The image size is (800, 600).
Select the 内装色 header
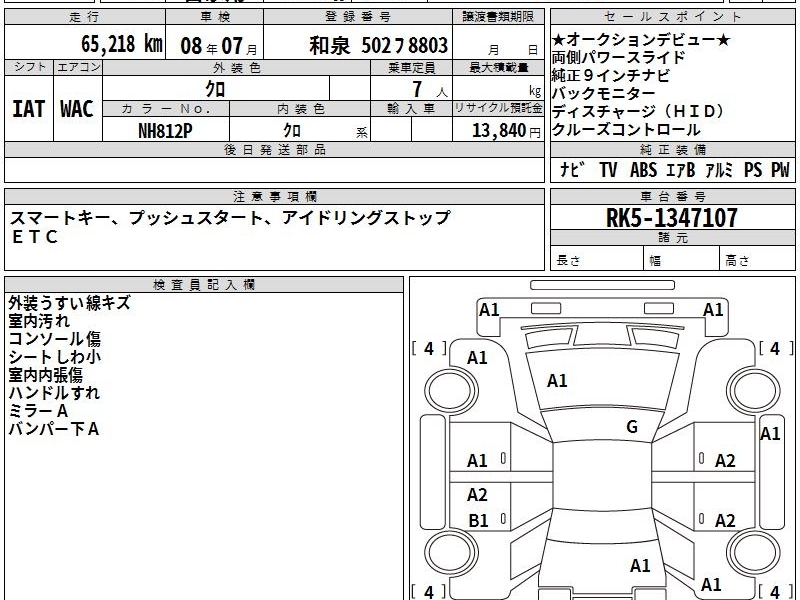301,109
